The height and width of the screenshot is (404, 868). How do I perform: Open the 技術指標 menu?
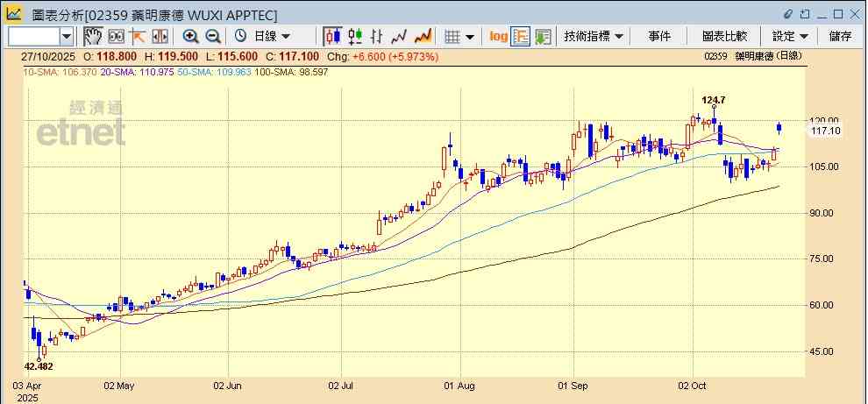pos(594,36)
